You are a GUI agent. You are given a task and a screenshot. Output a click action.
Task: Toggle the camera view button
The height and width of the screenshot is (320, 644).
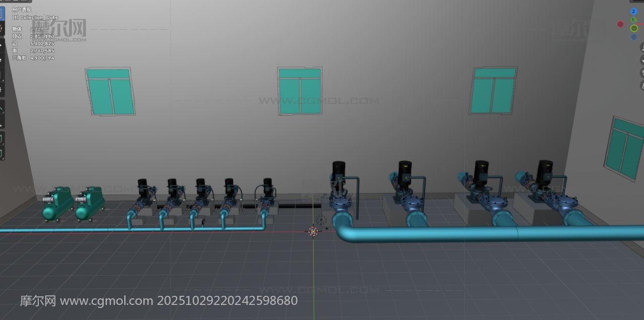642,73
